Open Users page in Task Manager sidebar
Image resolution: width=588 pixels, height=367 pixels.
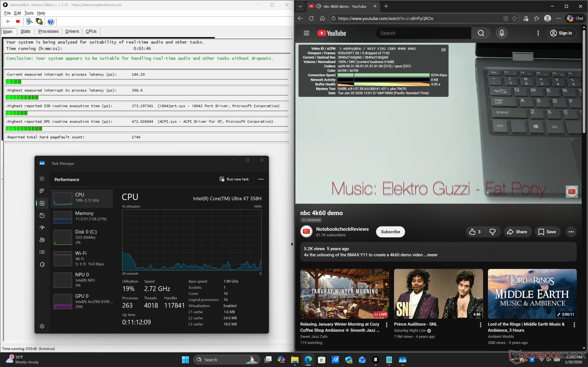42,240
